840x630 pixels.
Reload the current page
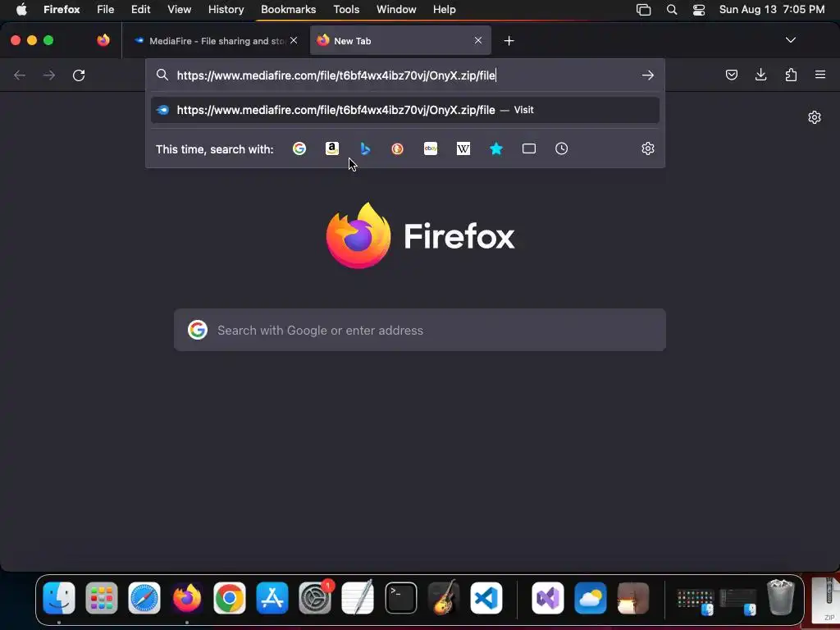[79, 75]
